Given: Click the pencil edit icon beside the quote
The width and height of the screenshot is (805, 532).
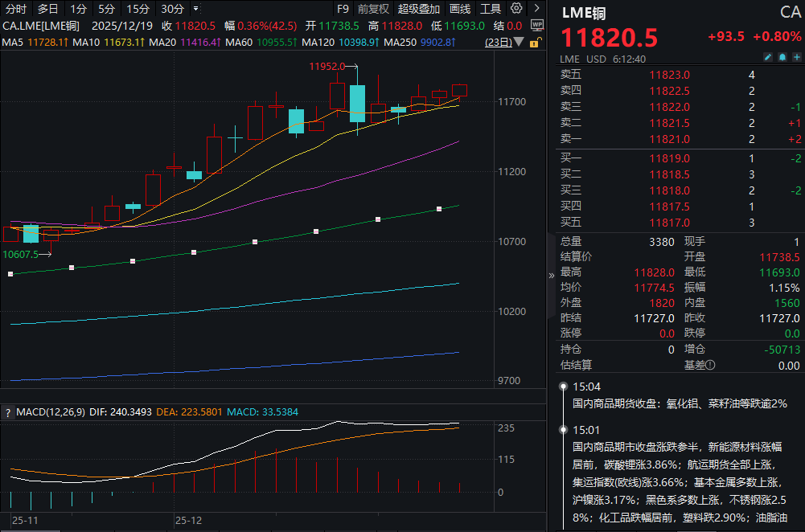Looking at the screenshot, I should (x=769, y=58).
